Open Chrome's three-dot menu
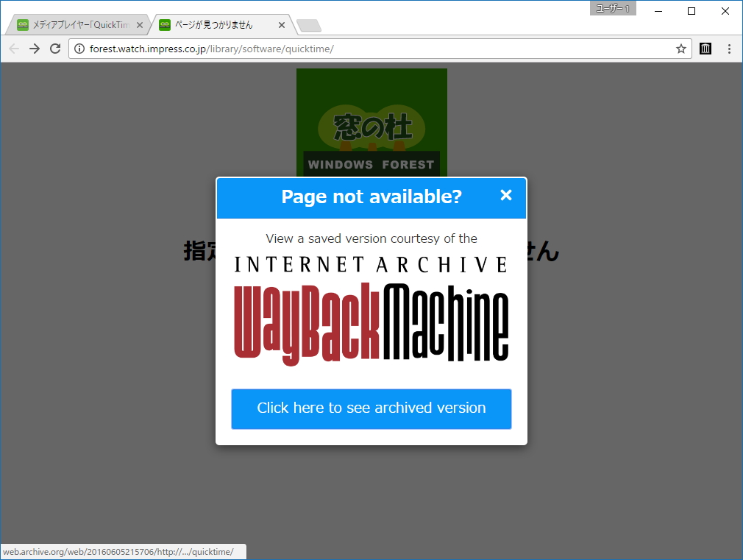The width and height of the screenshot is (743, 560). pyautogui.click(x=729, y=49)
